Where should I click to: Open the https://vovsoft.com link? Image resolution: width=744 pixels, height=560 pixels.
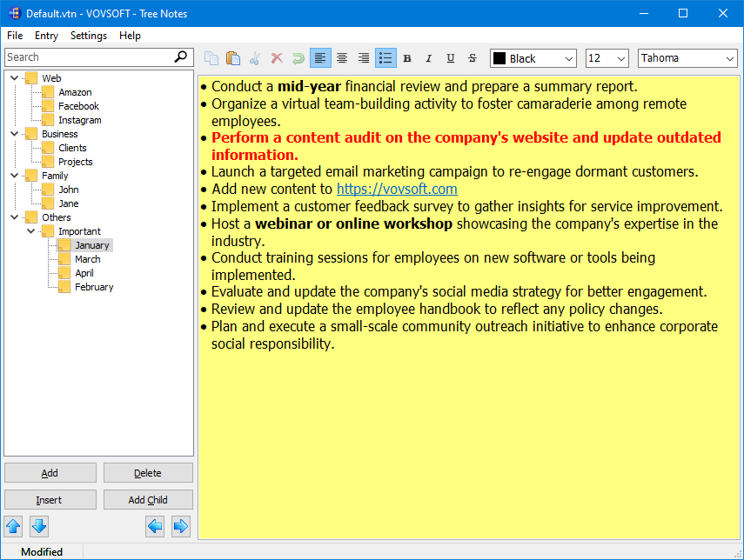coord(397,189)
